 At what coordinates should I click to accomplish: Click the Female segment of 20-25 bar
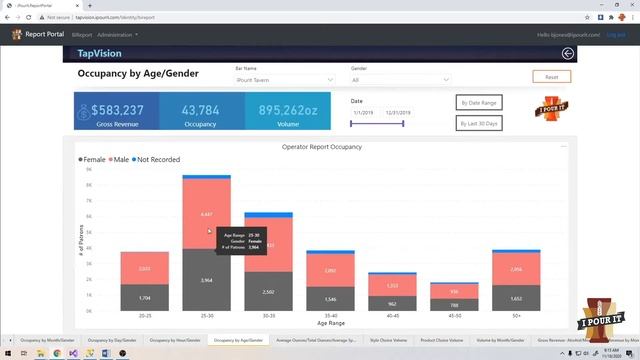tap(144, 298)
